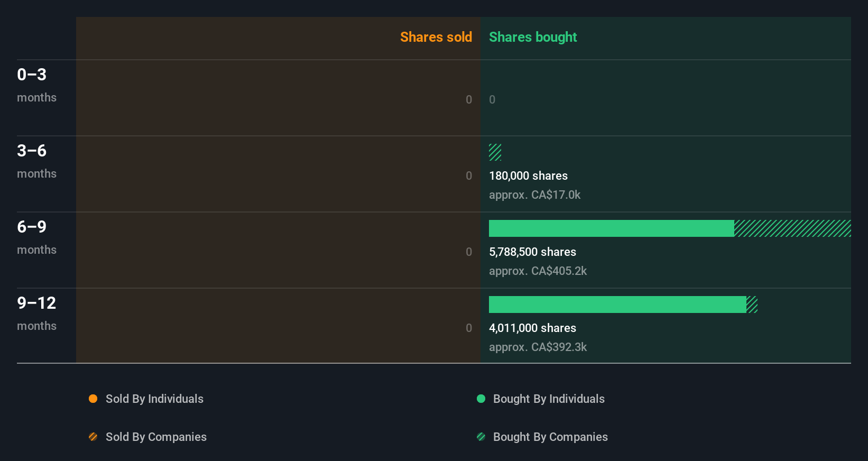Click the Shares sold column header
Viewport: 868px width, 461px height.
coord(436,37)
